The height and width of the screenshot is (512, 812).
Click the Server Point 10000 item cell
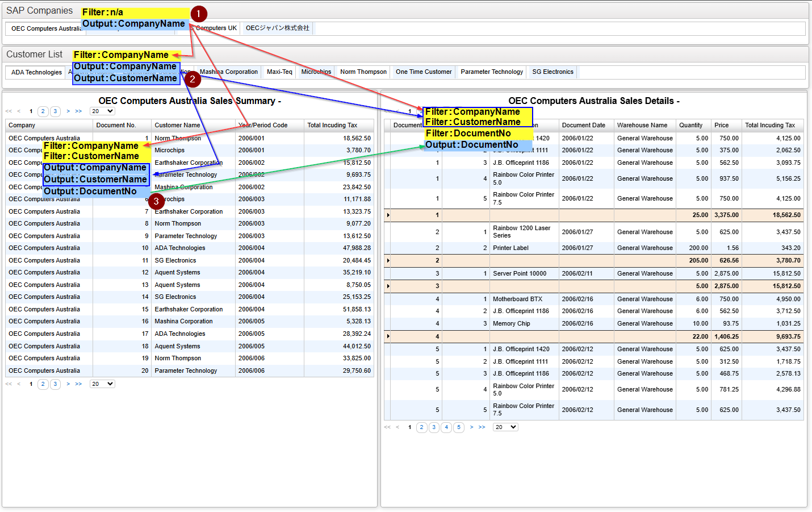pyautogui.click(x=520, y=274)
